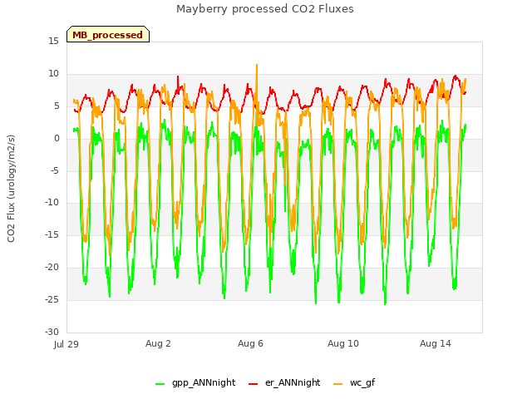Click the 10 y-axis tick label
Image resolution: width=532 pixels, height=399 pixels.
pos(53,73)
